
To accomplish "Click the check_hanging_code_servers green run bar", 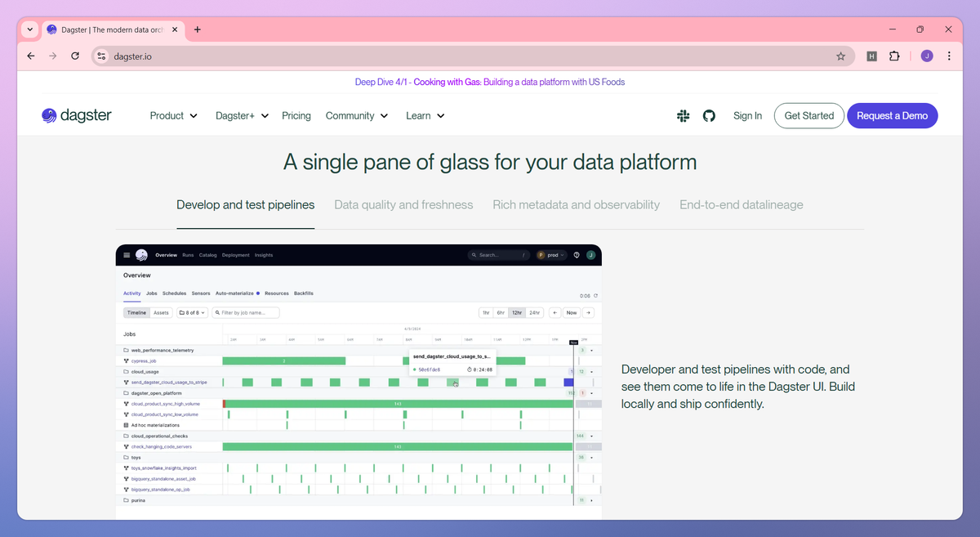I will point(398,446).
